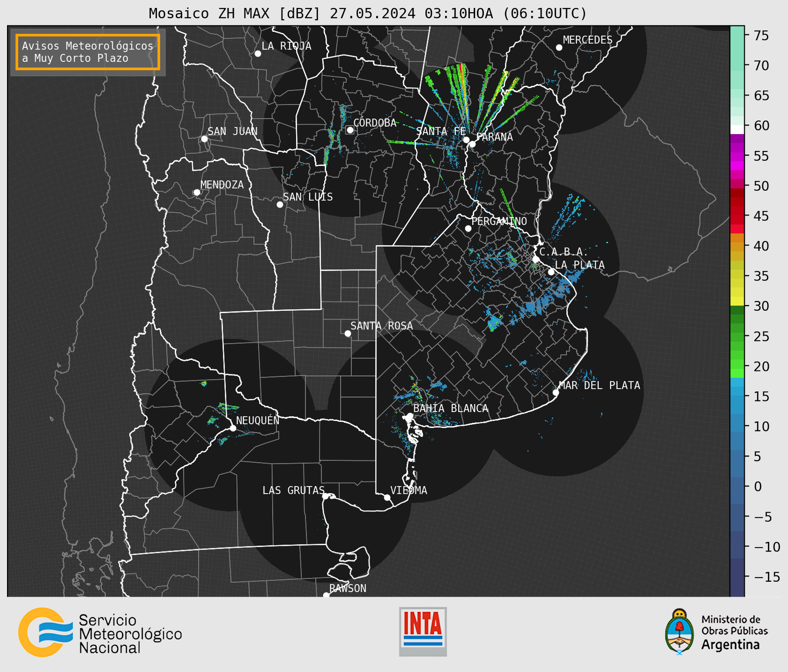Screen dimensions: 788x672
Task: Click the Servicio Meteorológico Nacional logo
Action: 100,632
